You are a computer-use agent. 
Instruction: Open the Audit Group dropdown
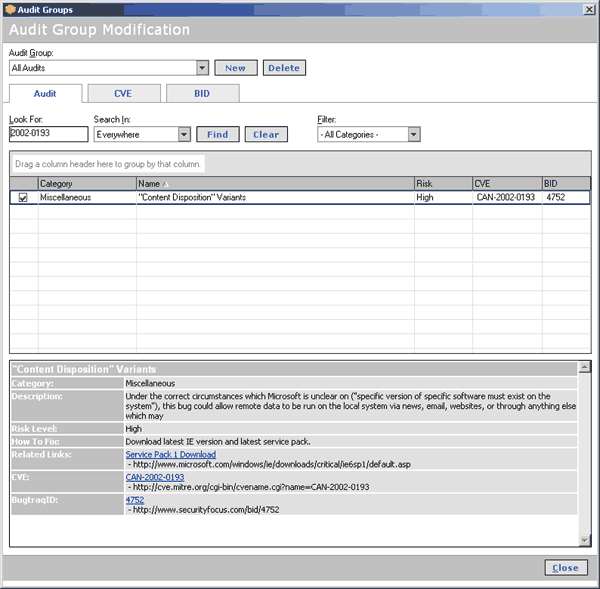[x=202, y=68]
